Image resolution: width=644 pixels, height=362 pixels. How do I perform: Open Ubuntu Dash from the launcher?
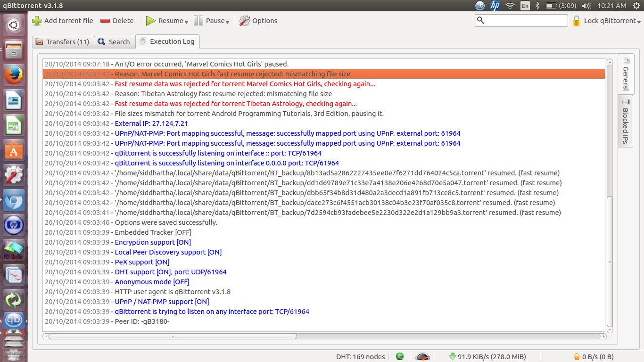point(14,25)
